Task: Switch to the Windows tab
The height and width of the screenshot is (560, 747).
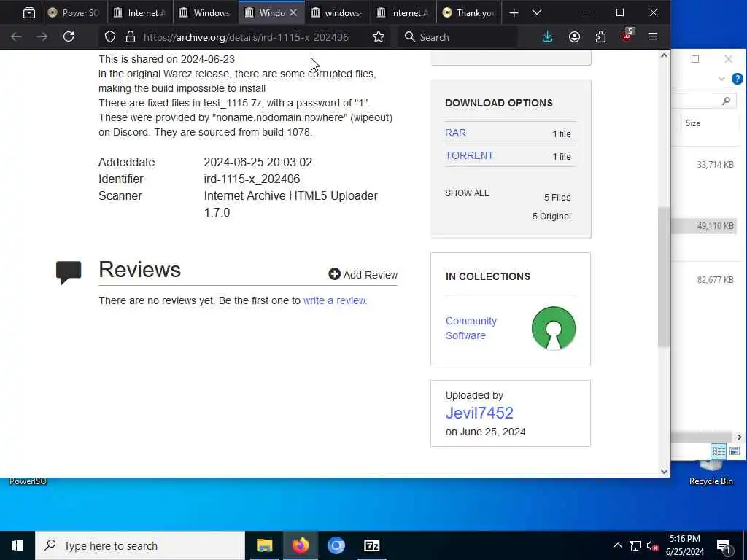Action: (205, 13)
